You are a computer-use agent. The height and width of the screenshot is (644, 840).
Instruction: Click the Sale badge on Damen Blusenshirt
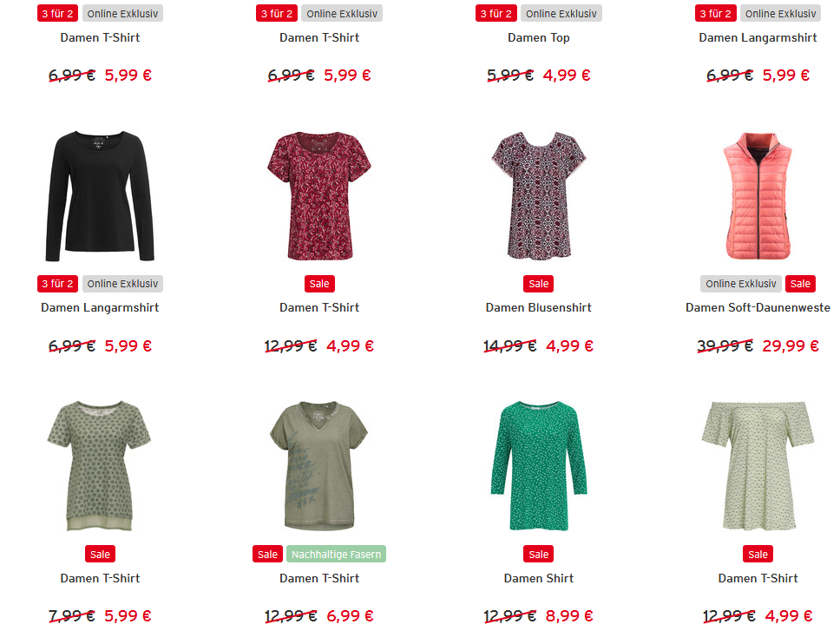point(538,284)
